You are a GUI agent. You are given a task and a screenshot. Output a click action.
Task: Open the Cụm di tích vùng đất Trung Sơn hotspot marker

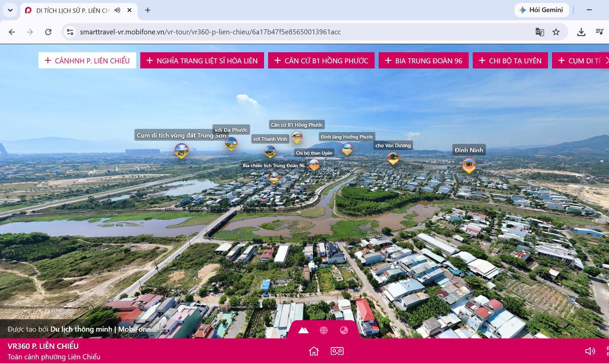point(181,151)
